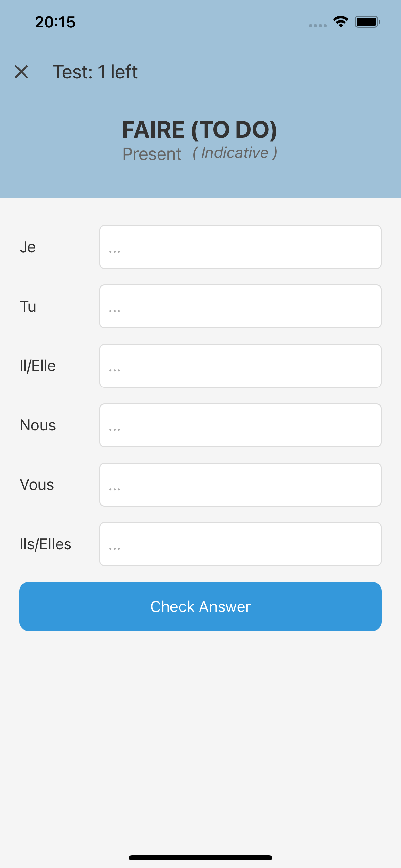Click into the Nous answer field
401x868 pixels.
pyautogui.click(x=240, y=425)
